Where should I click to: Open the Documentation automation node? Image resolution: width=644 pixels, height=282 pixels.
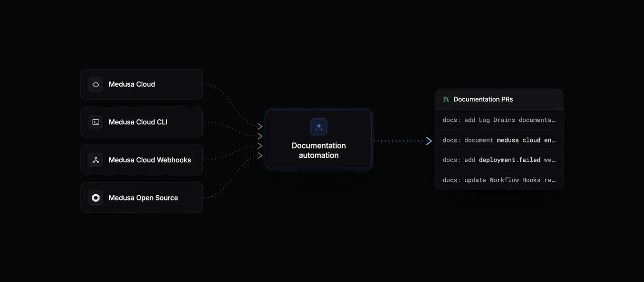click(x=318, y=139)
